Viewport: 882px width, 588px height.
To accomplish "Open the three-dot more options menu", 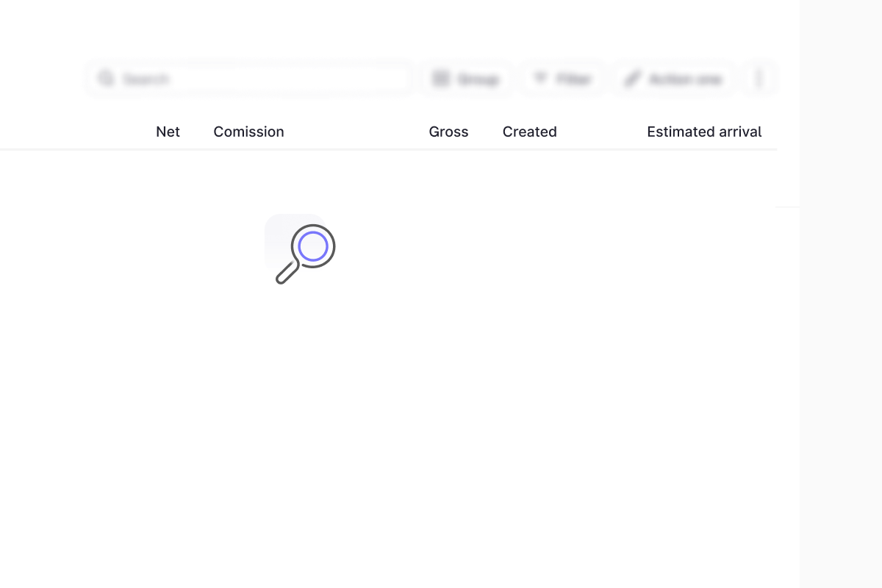I will point(760,79).
